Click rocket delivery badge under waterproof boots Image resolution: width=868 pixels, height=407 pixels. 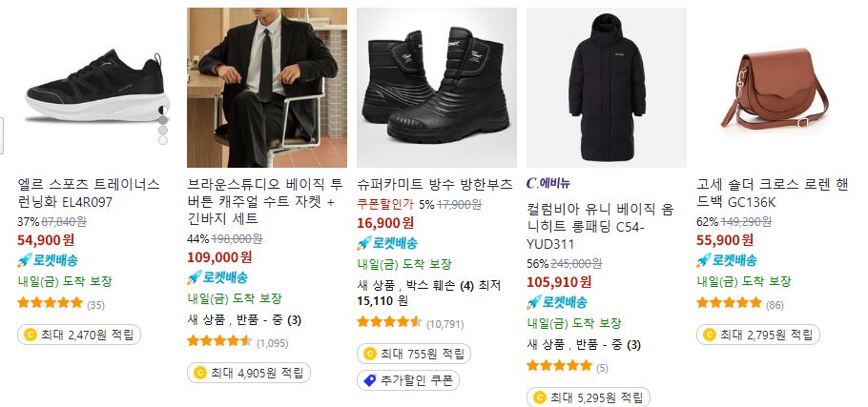click(x=387, y=243)
